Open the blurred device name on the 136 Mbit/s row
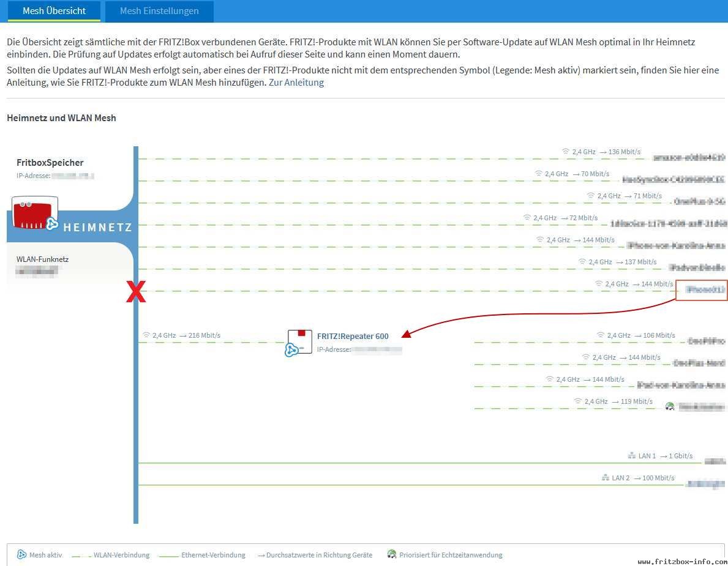This screenshot has width=728, height=566. click(x=689, y=158)
